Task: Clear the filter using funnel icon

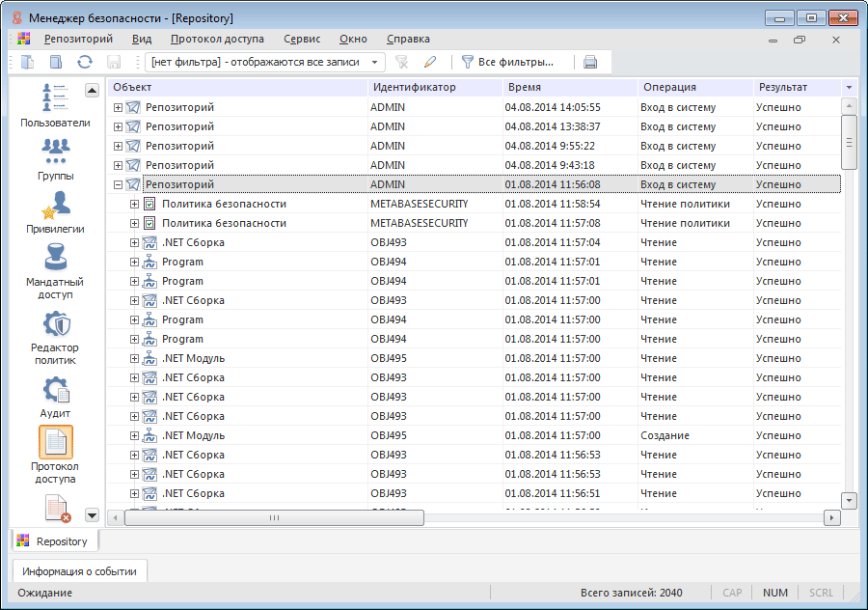Action: point(402,62)
